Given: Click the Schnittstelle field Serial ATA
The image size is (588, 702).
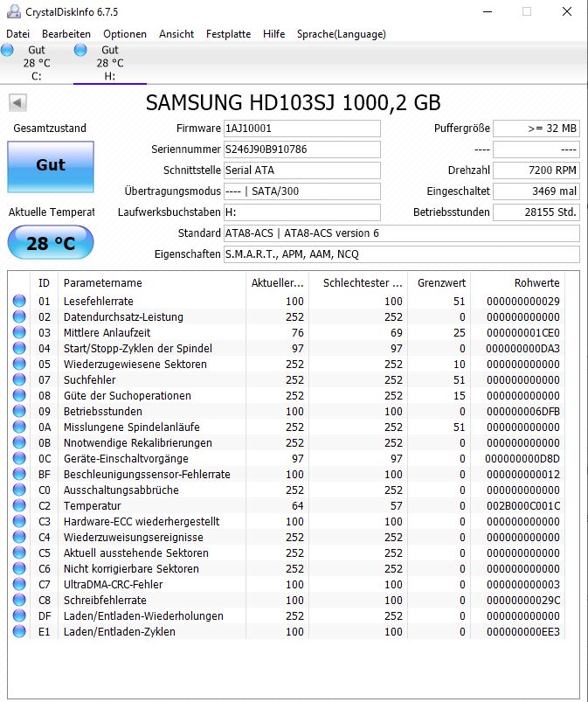Looking at the screenshot, I should pos(302,170).
